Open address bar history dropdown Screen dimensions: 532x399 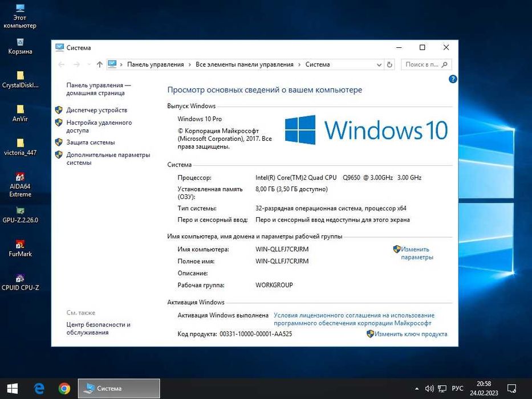coord(379,64)
